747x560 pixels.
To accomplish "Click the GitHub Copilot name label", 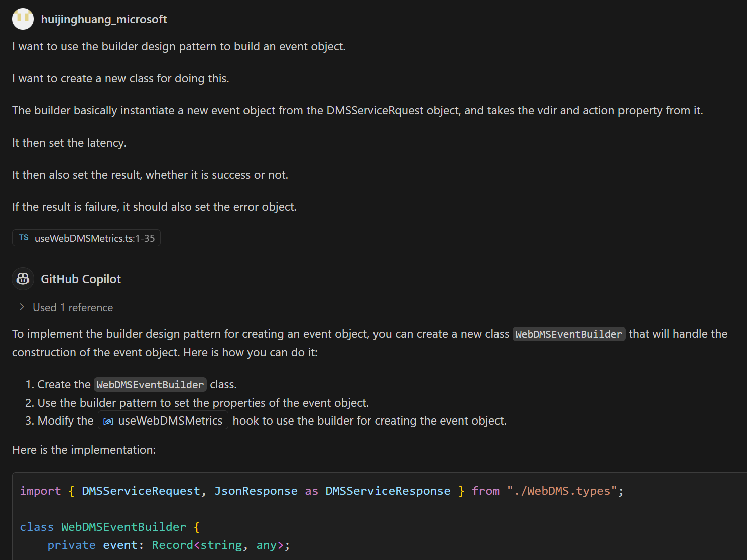I will [x=81, y=279].
